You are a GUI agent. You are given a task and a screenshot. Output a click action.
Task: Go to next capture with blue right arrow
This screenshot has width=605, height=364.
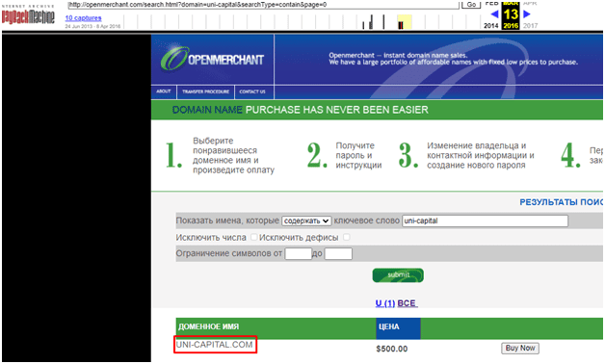pos(527,14)
